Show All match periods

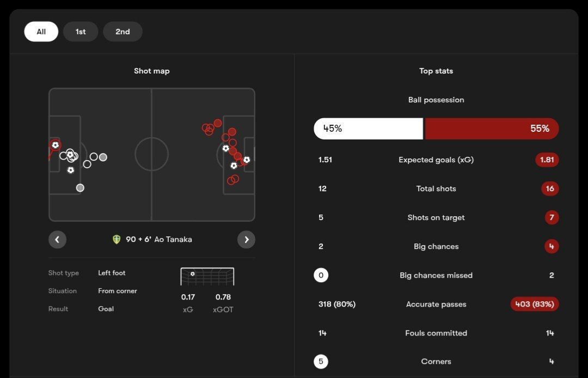click(41, 32)
